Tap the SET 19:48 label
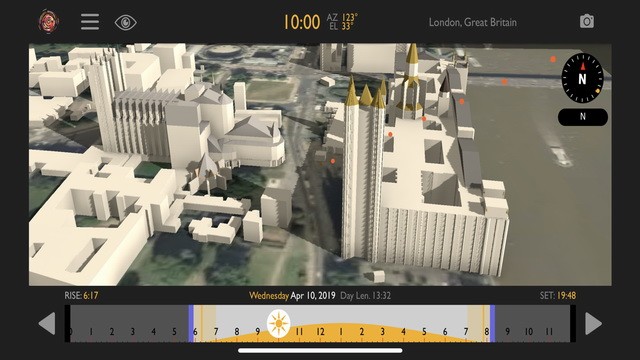 [x=558, y=296]
